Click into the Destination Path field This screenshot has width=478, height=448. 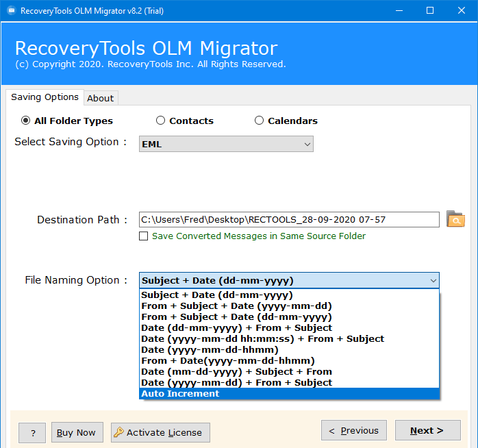(x=289, y=219)
